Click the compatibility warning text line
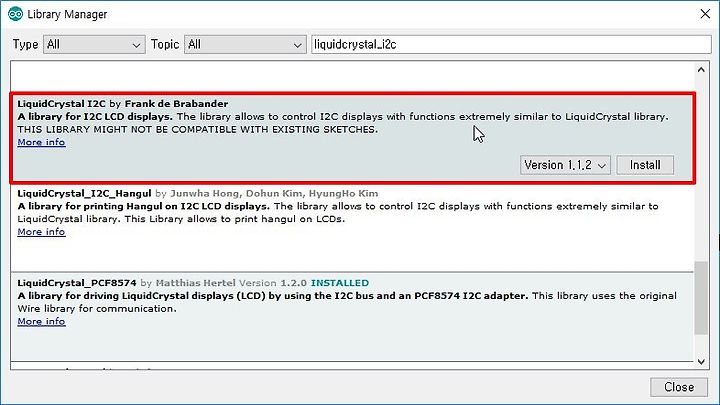Viewport: 720px width, 405px height. [197, 129]
